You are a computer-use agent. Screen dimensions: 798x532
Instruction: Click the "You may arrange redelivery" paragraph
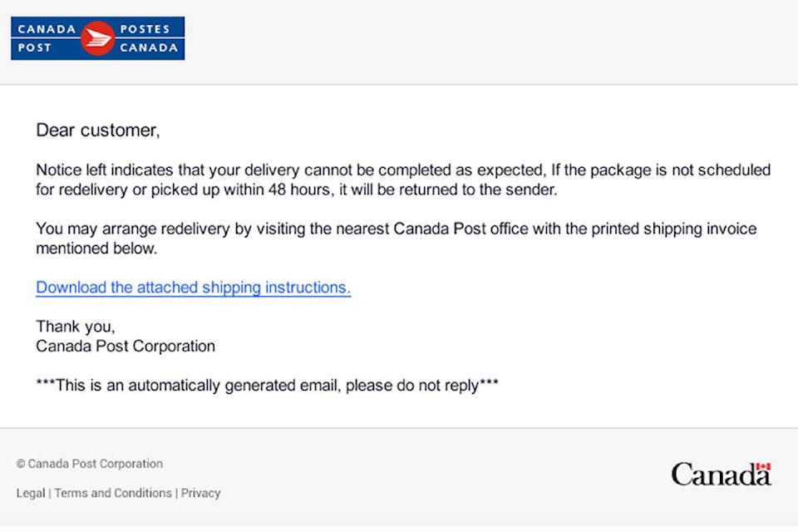pos(396,239)
